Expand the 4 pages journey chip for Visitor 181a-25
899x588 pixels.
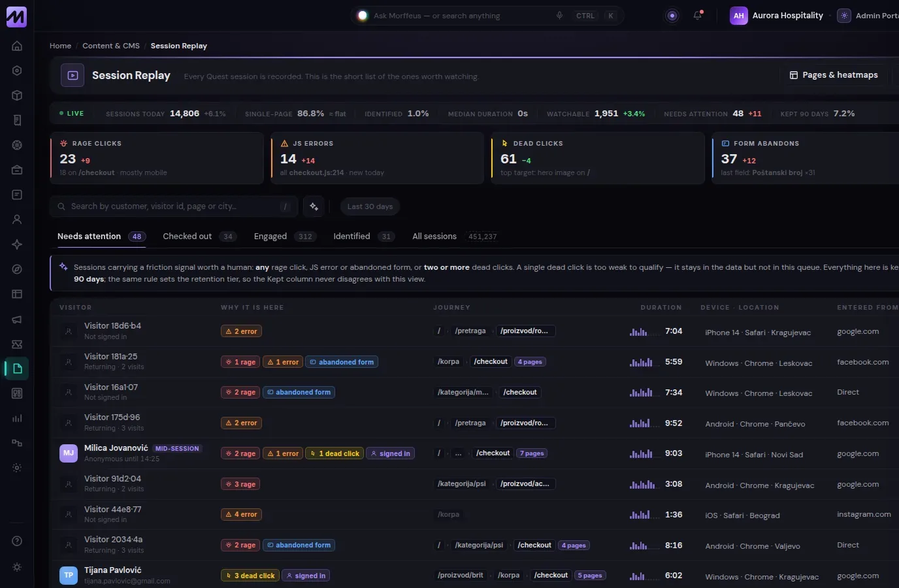click(x=531, y=362)
